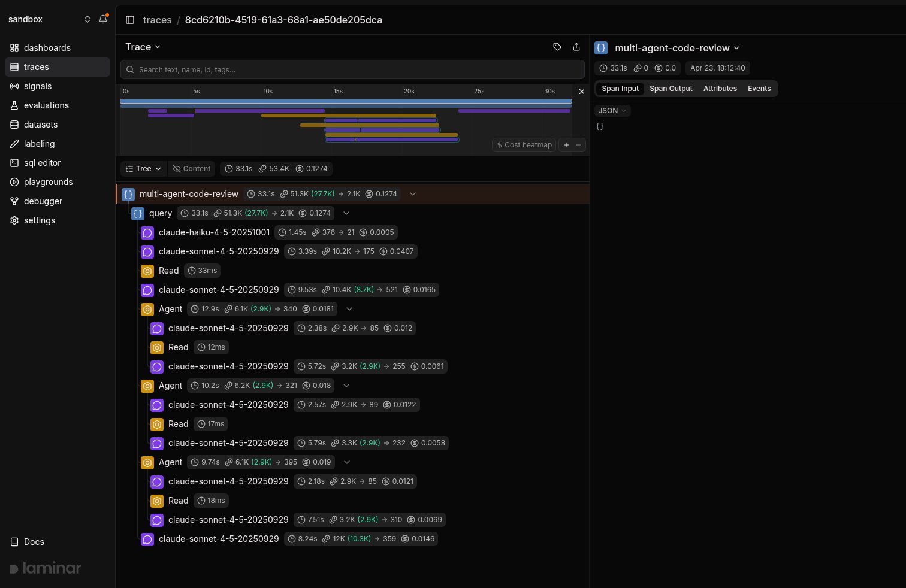This screenshot has width=906, height=588.
Task: Go to signals in sidebar
Action: tap(58, 86)
